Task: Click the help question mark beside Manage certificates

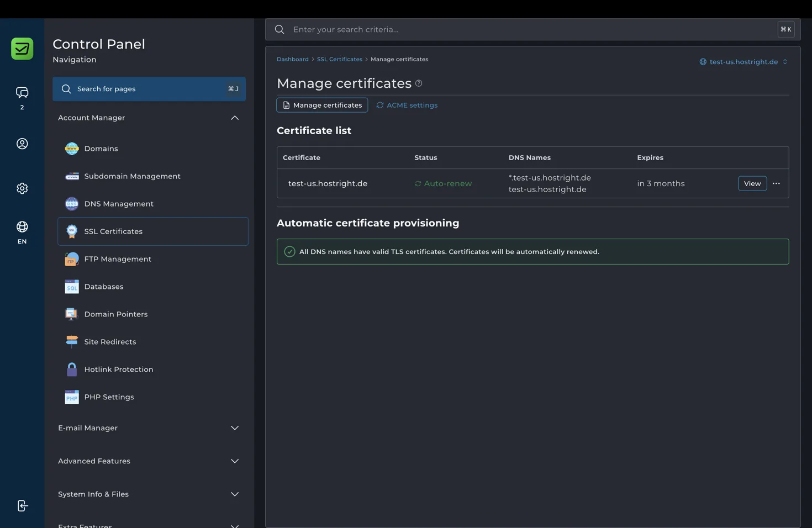Action: pos(419,83)
